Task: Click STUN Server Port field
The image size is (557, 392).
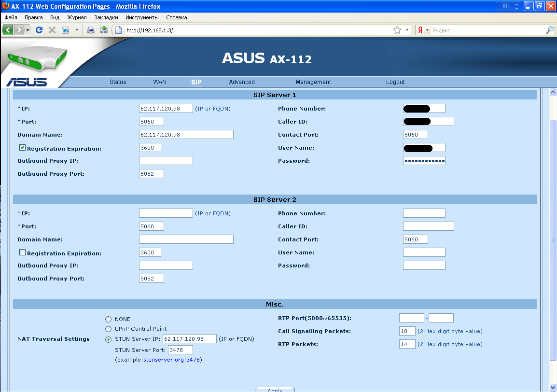Action: tap(181, 350)
